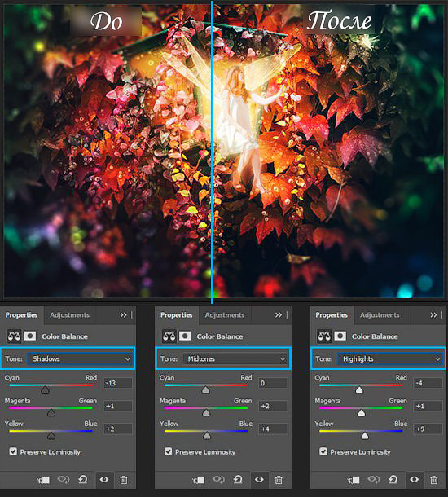Click Yellow-Blue value field showing +9
Viewport: 448px width, 497px height.
(x=428, y=429)
